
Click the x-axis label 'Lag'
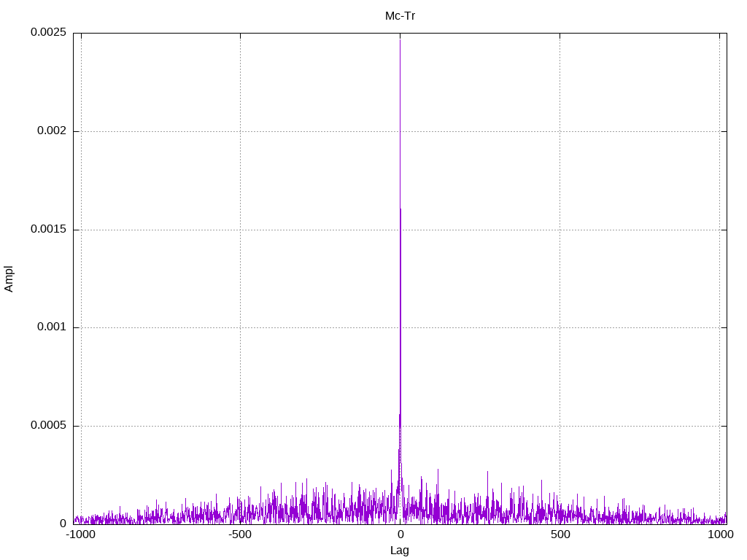[400, 551]
